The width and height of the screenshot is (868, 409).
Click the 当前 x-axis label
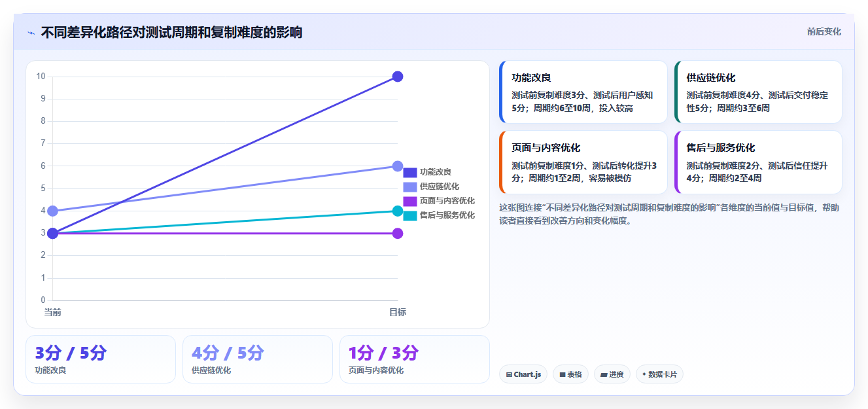(53, 312)
